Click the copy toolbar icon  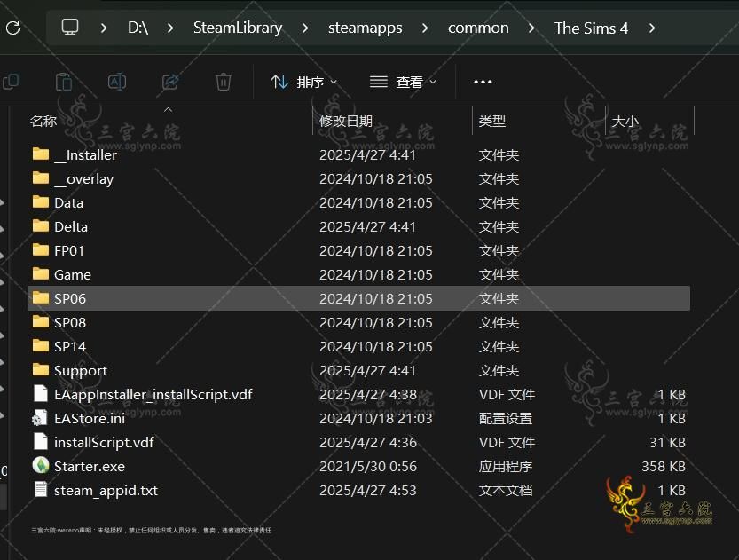tap(11, 82)
